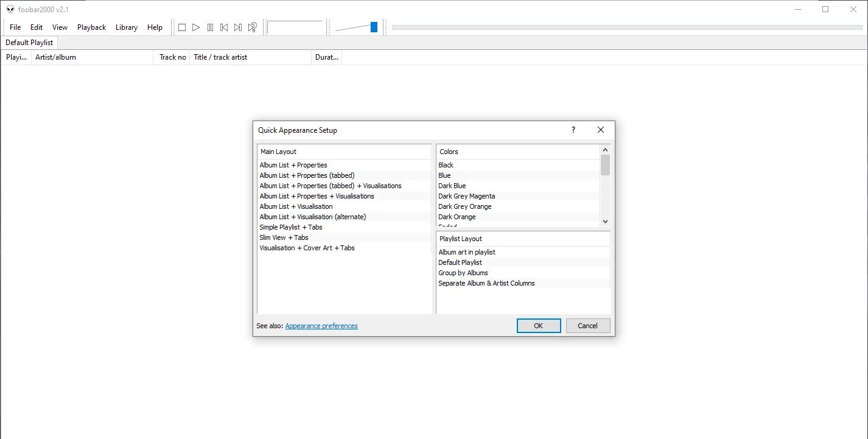868x439 pixels.
Task: Open the Appearance preferences link
Action: (x=321, y=326)
